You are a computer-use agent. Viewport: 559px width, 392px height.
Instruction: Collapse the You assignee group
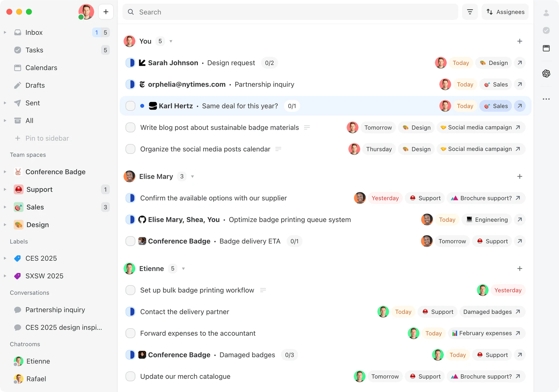[171, 41]
